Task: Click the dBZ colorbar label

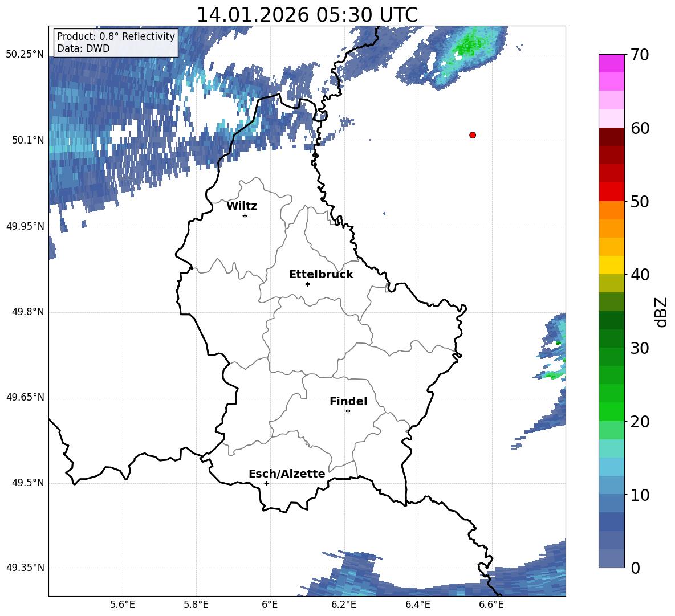Action: coord(661,312)
